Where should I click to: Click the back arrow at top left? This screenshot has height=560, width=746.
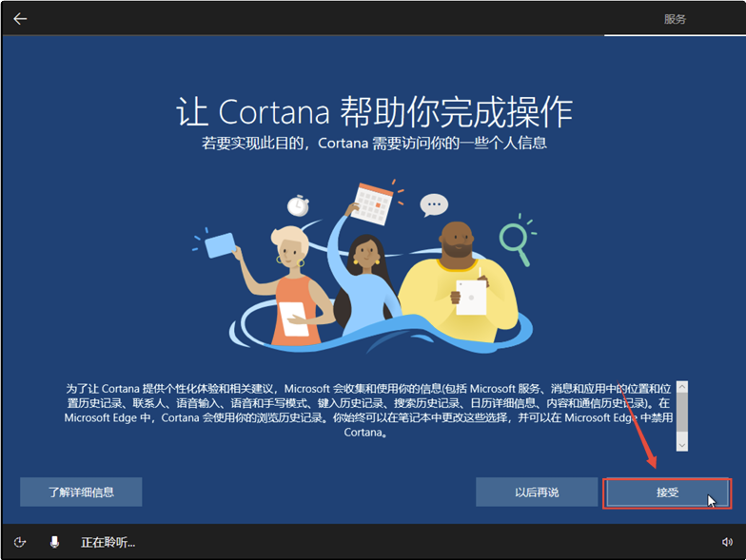click(20, 19)
